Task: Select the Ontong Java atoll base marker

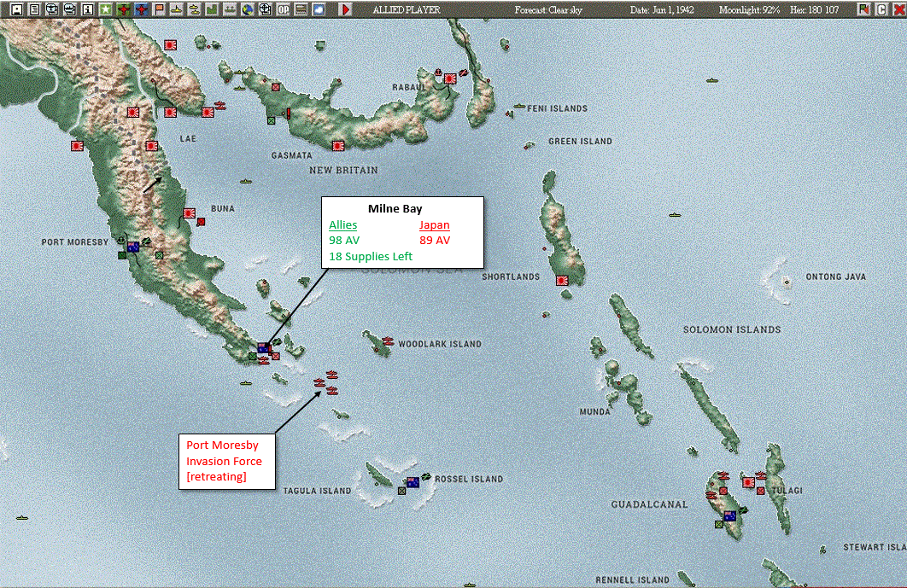Action: 787,282
